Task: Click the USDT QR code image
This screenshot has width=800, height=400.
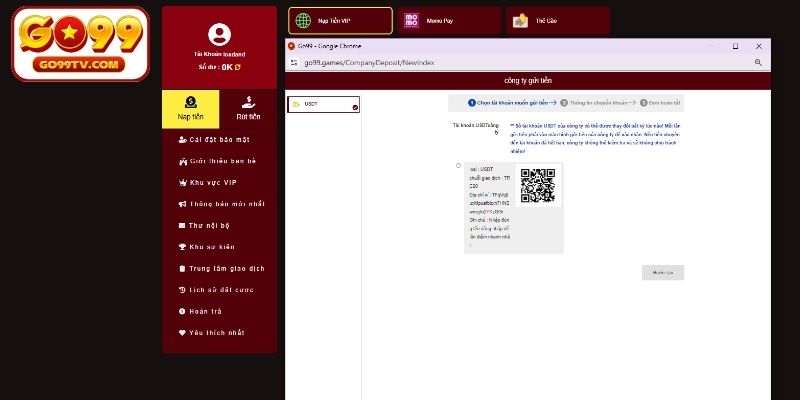Action: (537, 186)
